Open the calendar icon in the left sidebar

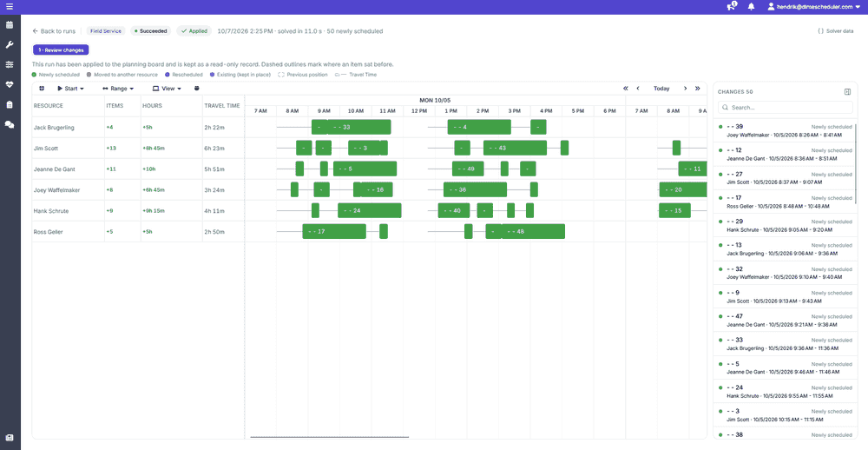[10, 25]
